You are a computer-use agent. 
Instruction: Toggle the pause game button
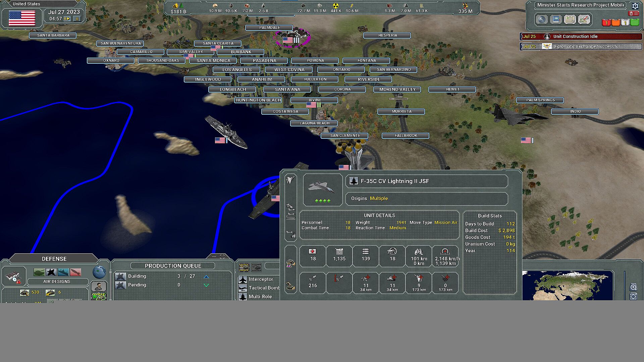(x=77, y=19)
